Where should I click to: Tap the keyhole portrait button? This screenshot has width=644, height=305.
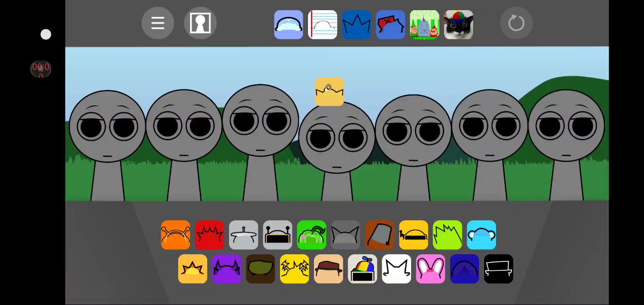point(200,23)
